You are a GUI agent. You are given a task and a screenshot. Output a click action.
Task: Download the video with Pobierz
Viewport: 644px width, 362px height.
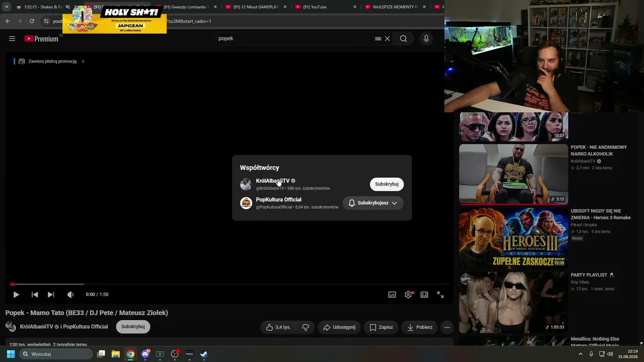[420, 327]
